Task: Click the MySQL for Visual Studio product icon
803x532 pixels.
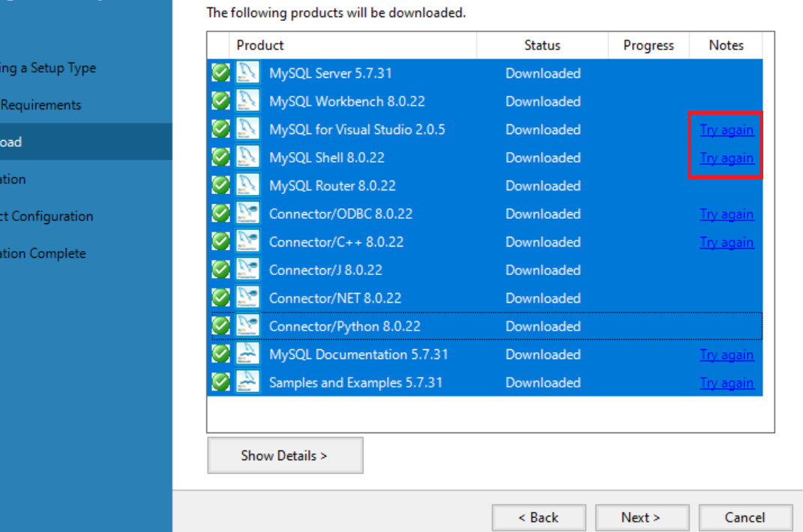Action: click(x=248, y=129)
